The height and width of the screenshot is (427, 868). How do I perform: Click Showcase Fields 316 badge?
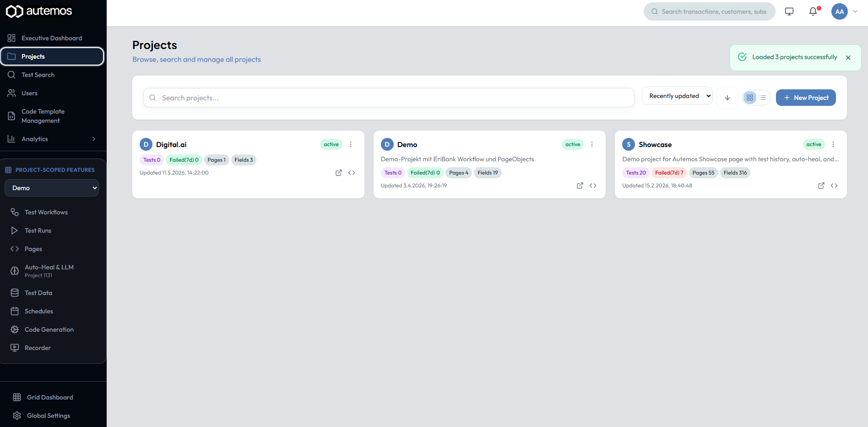735,173
